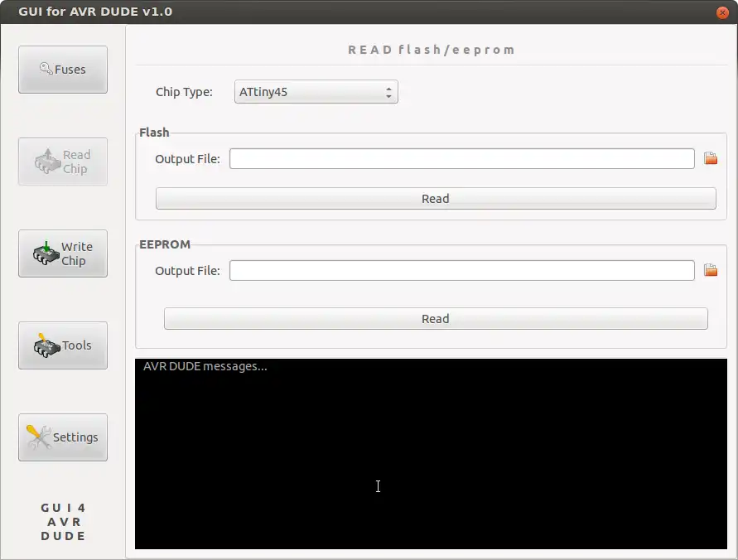Click the Flash Output File input field
738x560 pixels.
461,158
